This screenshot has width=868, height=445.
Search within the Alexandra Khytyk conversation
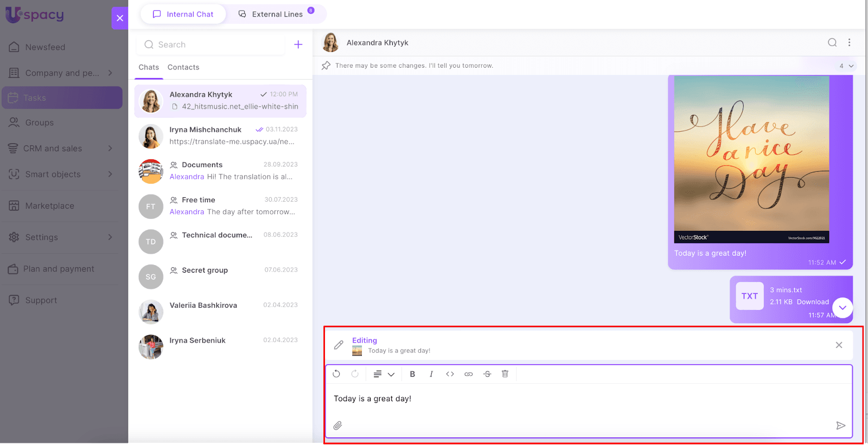click(832, 43)
